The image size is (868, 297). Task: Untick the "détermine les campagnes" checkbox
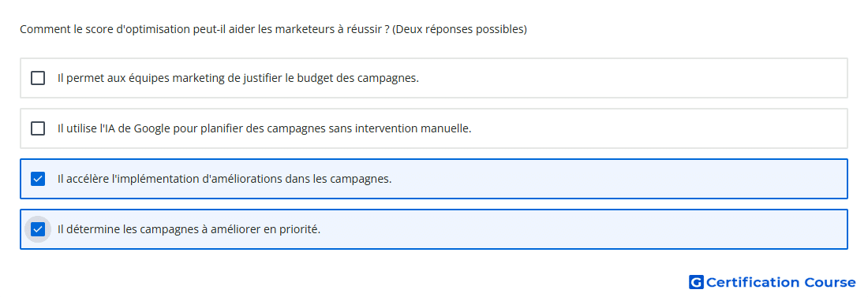(x=38, y=229)
